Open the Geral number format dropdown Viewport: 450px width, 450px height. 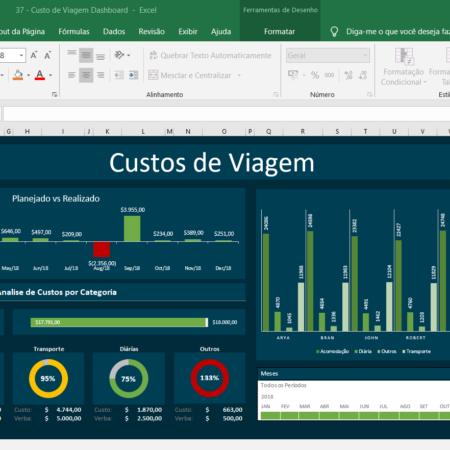tap(366, 55)
